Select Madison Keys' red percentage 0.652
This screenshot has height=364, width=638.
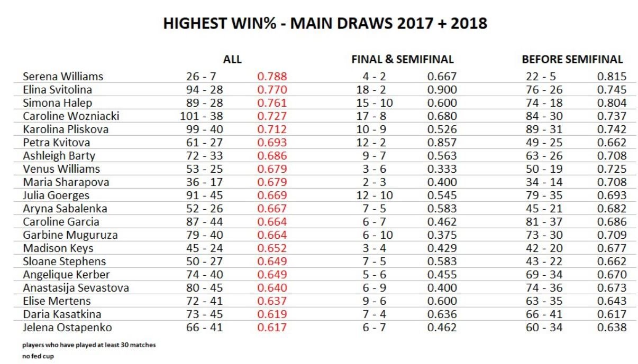[272, 248]
